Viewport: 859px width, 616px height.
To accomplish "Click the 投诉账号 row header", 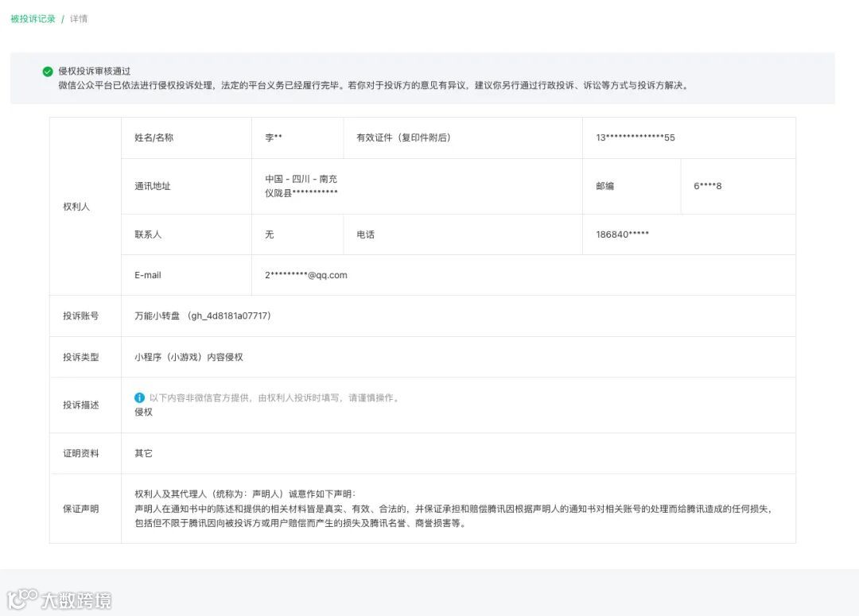I will pos(85,316).
